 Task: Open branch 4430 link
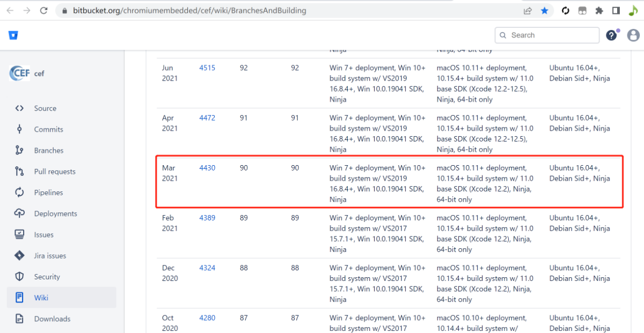click(x=207, y=168)
